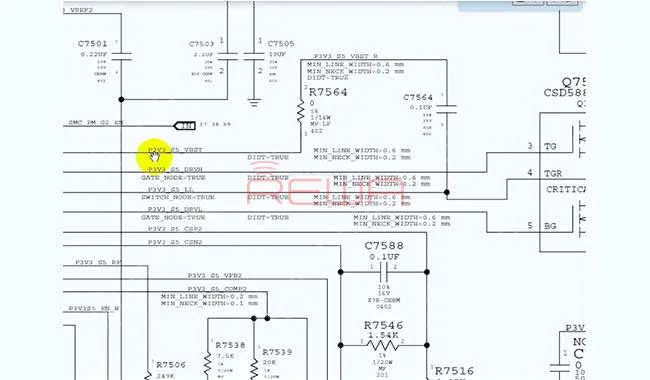Image resolution: width=650 pixels, height=380 pixels.
Task: Click the R7546 resistor zigzag symbol
Action: (x=383, y=345)
